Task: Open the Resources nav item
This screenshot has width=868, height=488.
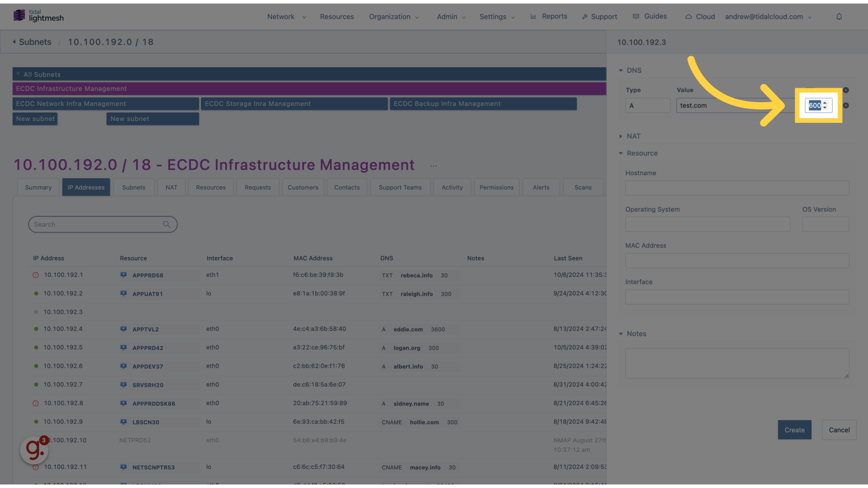Action: point(337,17)
